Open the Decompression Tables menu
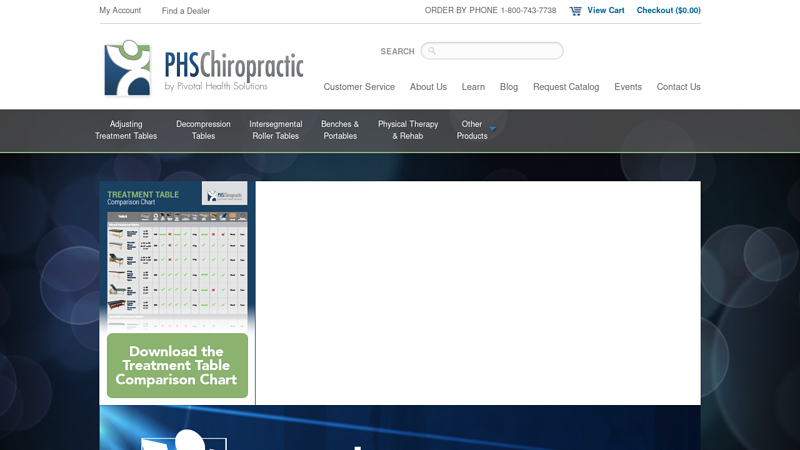The width and height of the screenshot is (800, 450). pyautogui.click(x=203, y=130)
